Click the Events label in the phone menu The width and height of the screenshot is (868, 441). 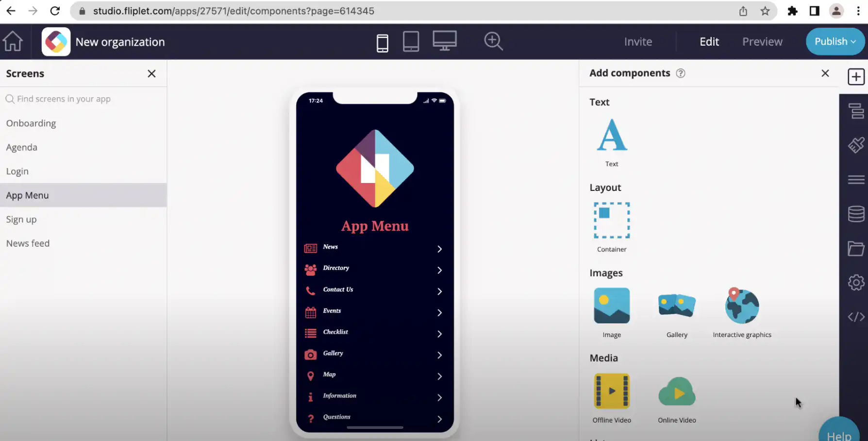coord(332,311)
